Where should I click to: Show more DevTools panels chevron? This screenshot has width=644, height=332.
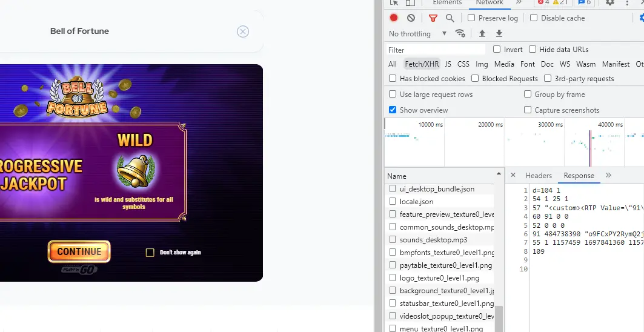(x=519, y=2)
